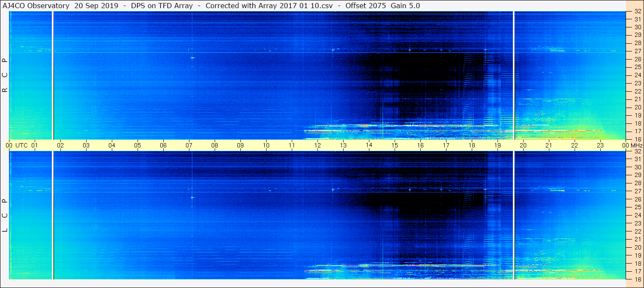The image size is (644, 288).
Task: Click the 32 MHz label in RCP panel
Action: point(637,12)
